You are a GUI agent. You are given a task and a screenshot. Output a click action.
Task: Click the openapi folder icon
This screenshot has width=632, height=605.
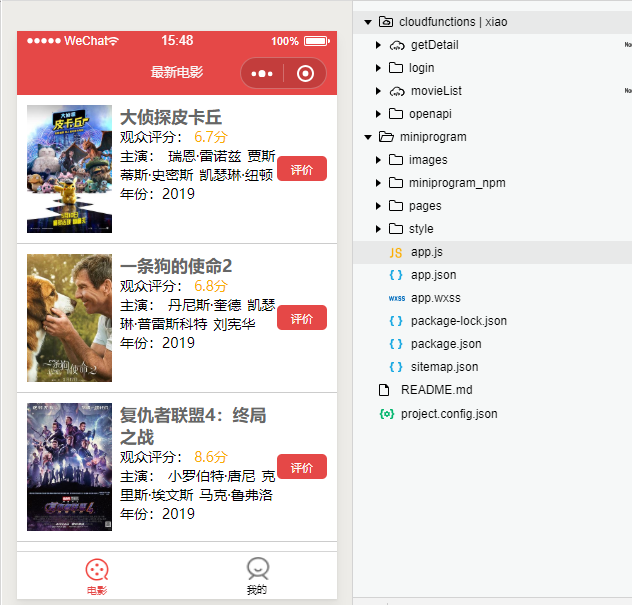(396, 114)
